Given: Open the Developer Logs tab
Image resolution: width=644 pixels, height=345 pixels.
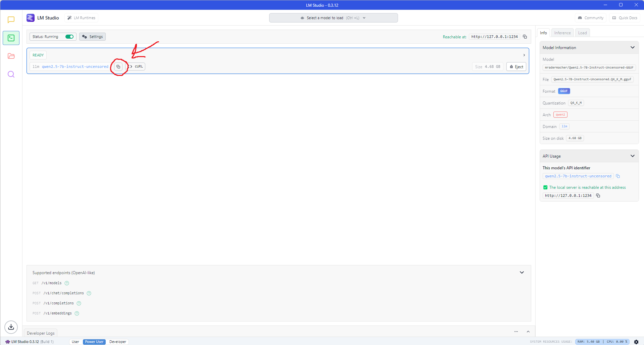Looking at the screenshot, I should click(x=41, y=333).
